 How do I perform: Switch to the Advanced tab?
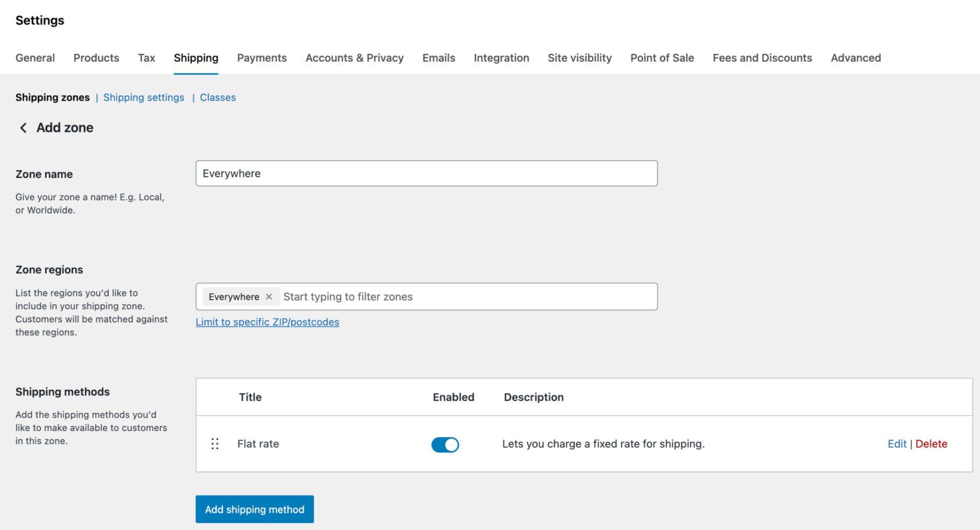pos(855,58)
